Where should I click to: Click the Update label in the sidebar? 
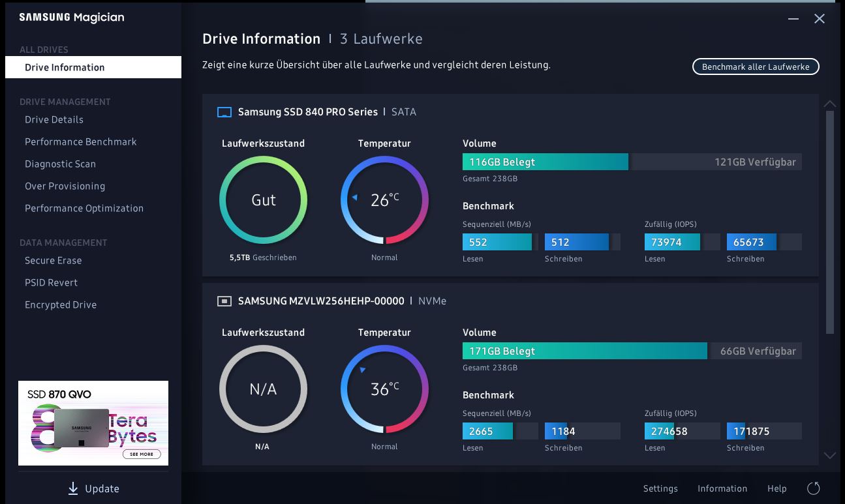point(102,488)
